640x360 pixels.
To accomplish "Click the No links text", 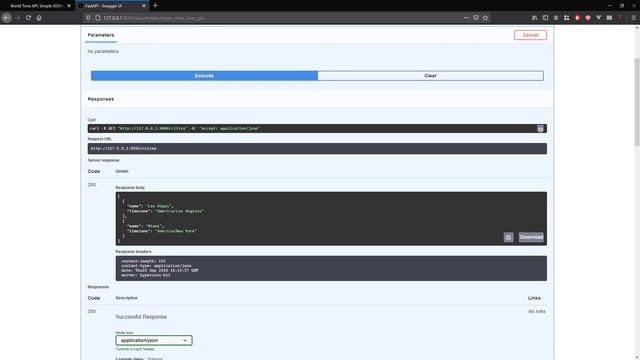I will click(x=537, y=311).
